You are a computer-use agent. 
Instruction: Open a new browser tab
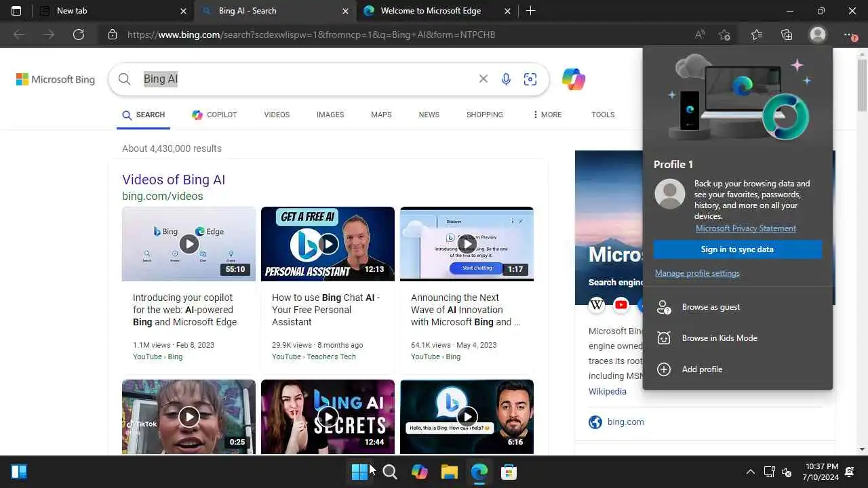pyautogui.click(x=531, y=11)
